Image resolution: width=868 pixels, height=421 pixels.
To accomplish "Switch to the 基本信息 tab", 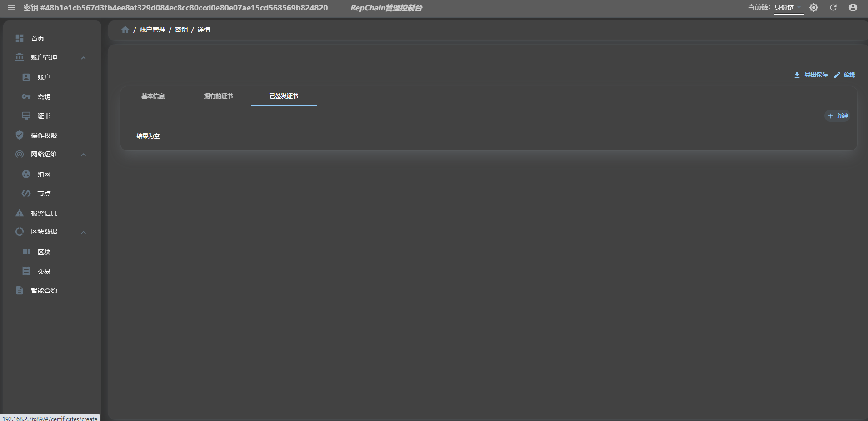I will point(153,96).
